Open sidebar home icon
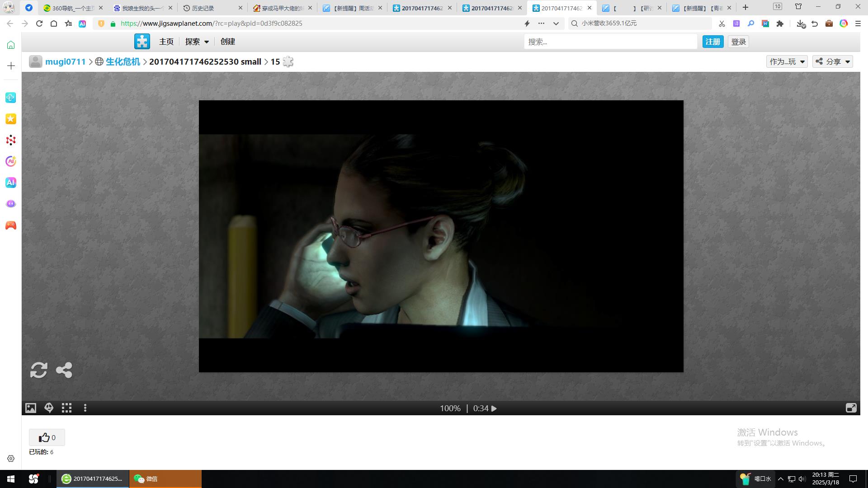The width and height of the screenshot is (868, 488). (x=11, y=45)
